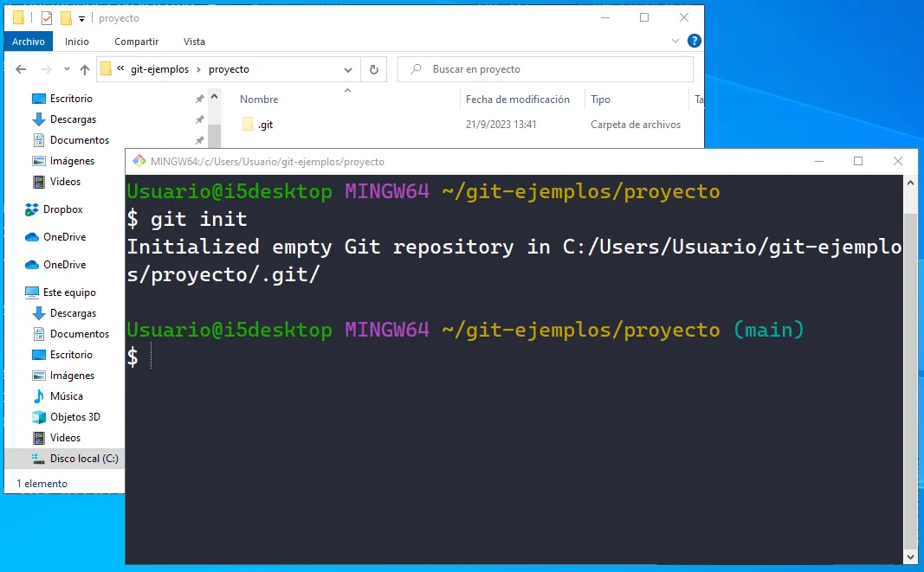Go up one folder level with up arrow
The height and width of the screenshot is (572, 924).
pos(84,69)
